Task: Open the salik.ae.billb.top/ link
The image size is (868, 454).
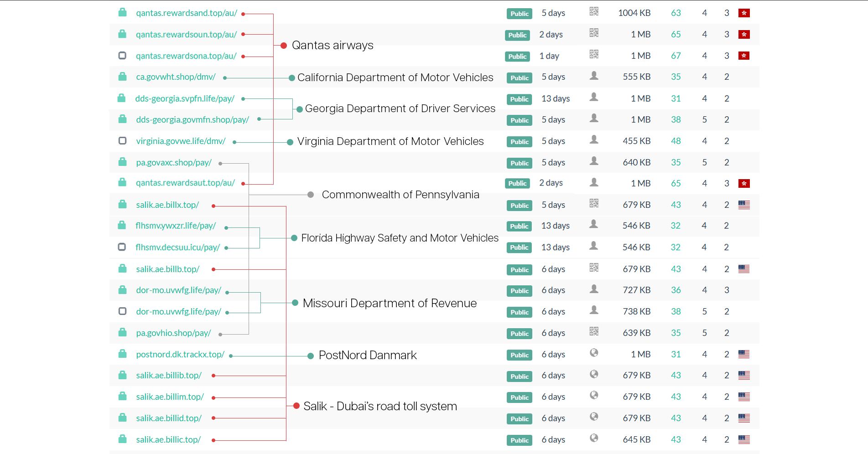Action: pyautogui.click(x=168, y=269)
